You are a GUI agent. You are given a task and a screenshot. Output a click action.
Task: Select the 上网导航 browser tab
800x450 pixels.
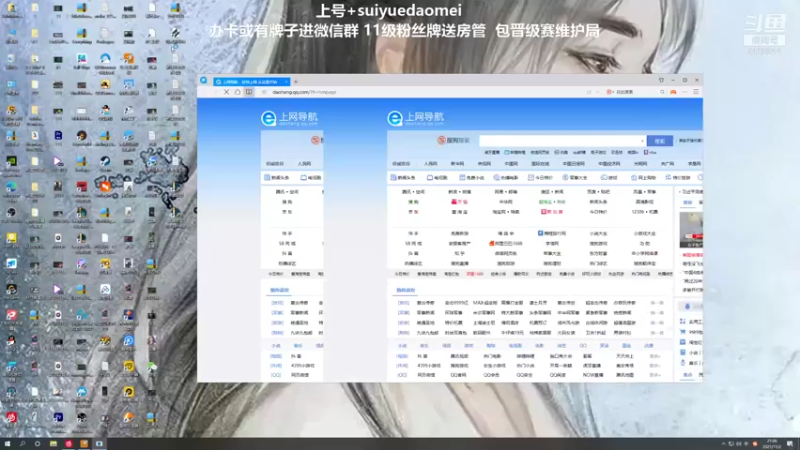click(252, 82)
